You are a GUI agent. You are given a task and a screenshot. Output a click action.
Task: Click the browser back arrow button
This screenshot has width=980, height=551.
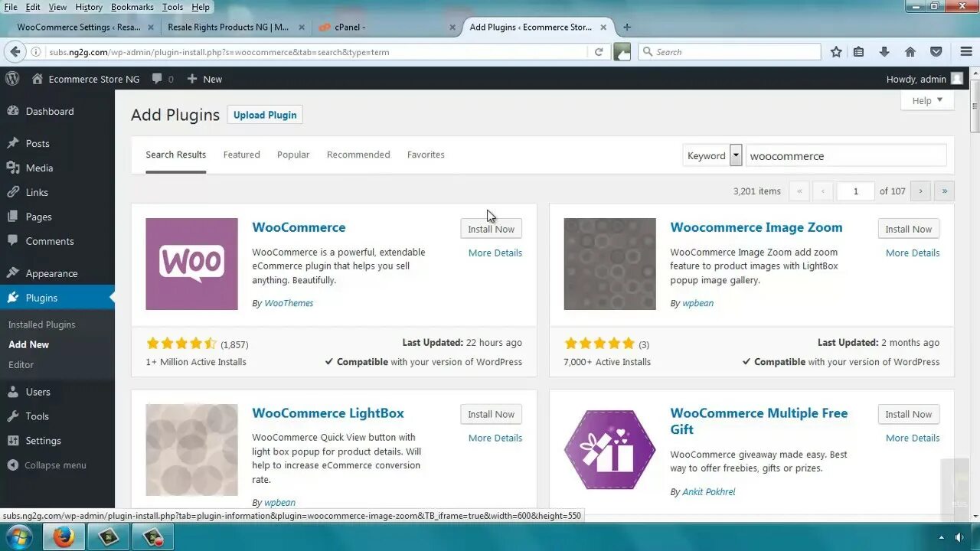click(x=15, y=52)
